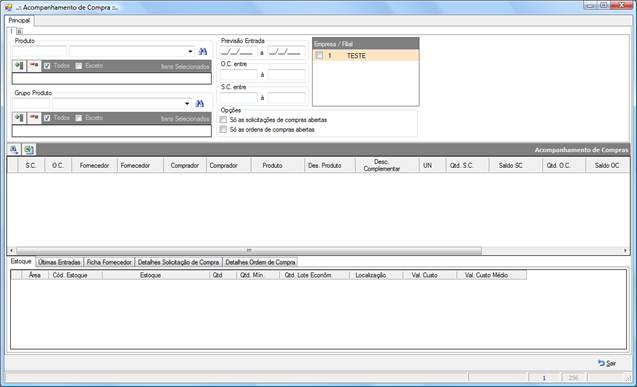Click the grid scrollbar left arrow

coord(11,251)
